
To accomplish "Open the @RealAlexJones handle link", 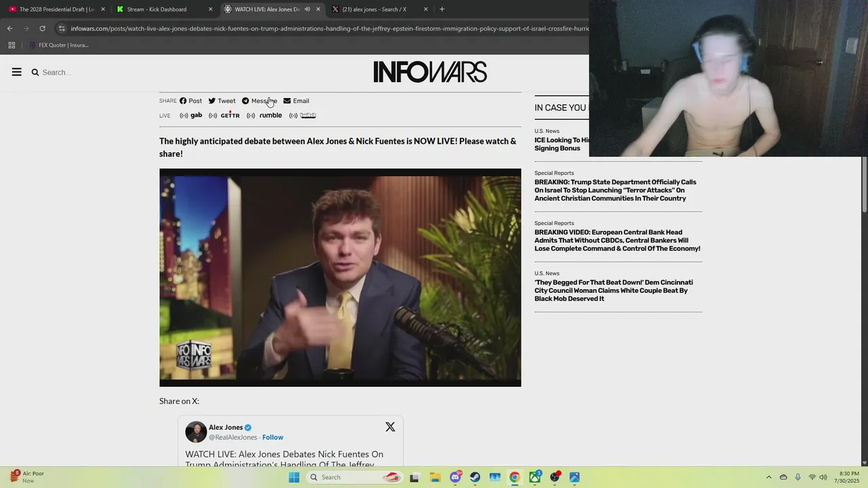I will (x=233, y=437).
